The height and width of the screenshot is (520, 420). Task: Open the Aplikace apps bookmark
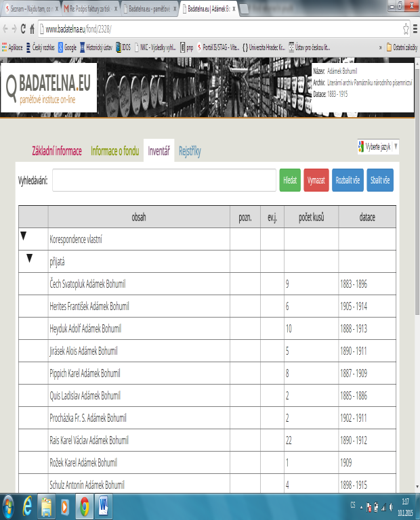[12, 47]
